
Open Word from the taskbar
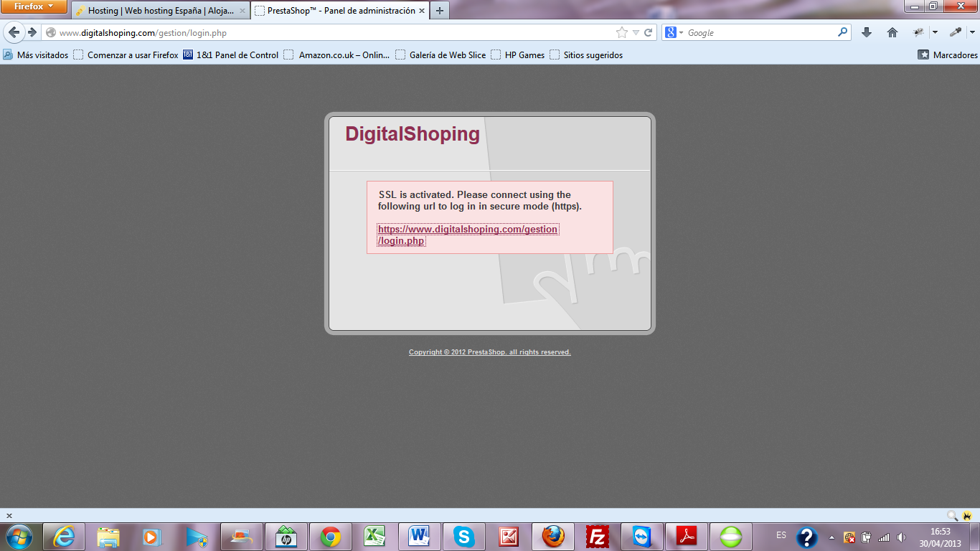[x=420, y=537]
